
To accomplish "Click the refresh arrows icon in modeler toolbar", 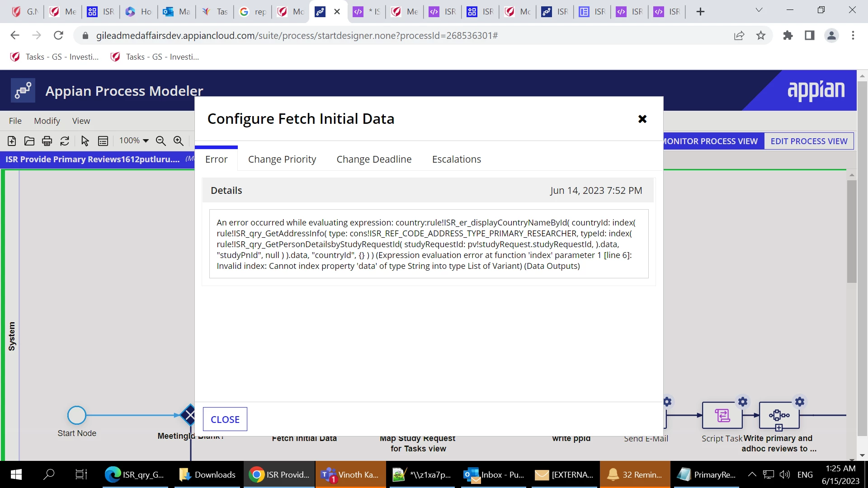I will [65, 141].
